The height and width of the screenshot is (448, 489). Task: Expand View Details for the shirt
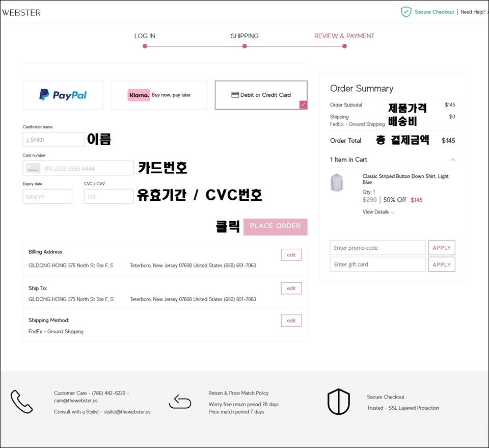coord(378,212)
